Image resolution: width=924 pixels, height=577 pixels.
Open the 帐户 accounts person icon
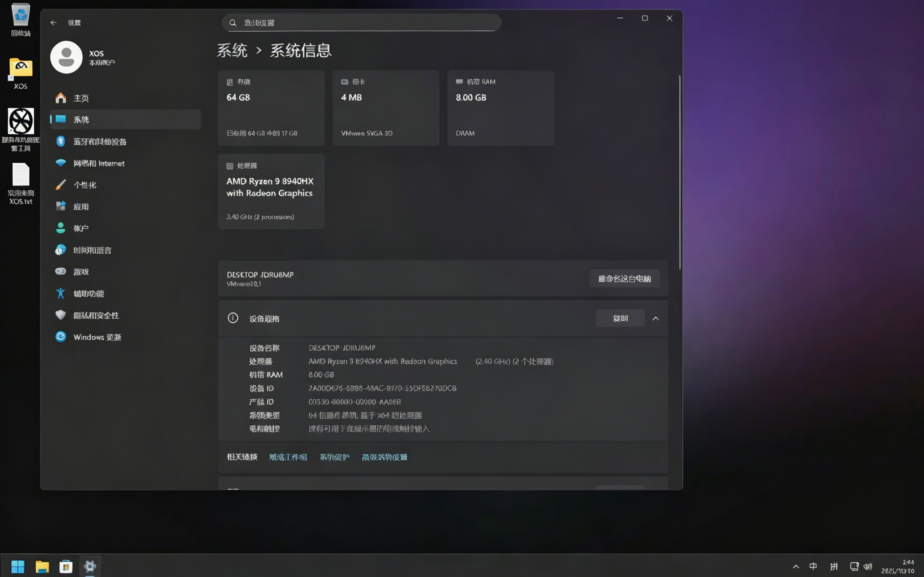pos(61,228)
